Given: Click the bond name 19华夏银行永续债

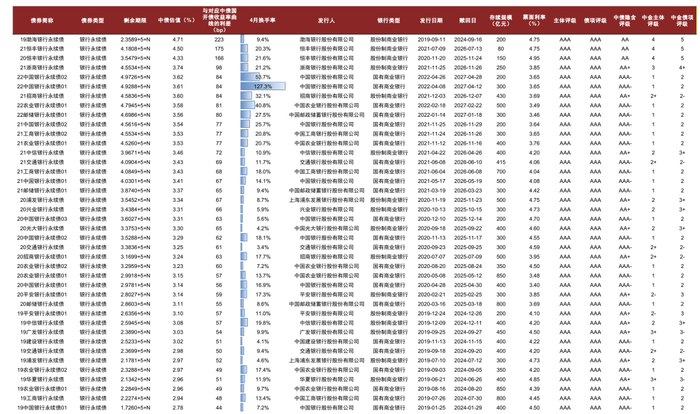Looking at the screenshot, I should point(42,379).
